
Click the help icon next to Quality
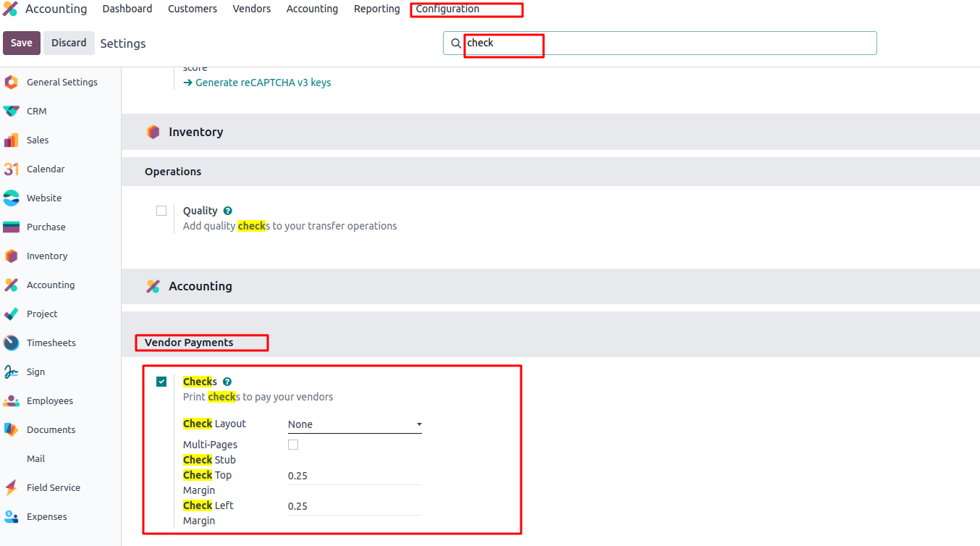click(227, 211)
